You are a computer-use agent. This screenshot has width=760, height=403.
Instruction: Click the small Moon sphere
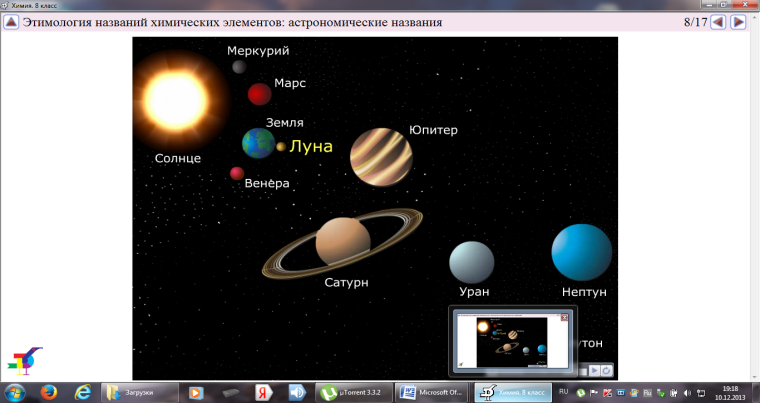281,146
